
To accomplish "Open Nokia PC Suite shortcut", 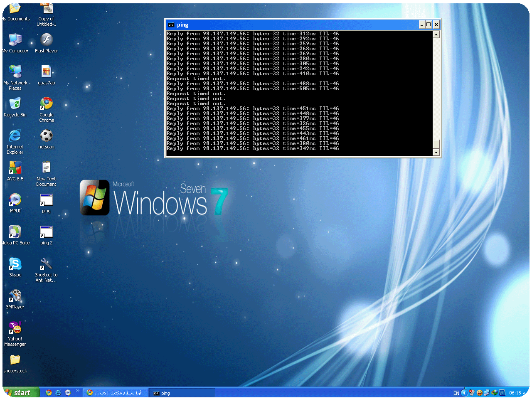I will 15,232.
